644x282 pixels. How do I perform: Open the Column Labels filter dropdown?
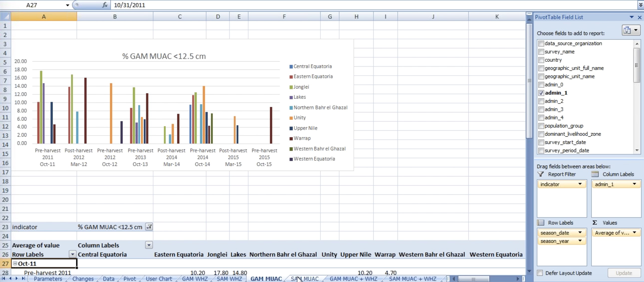pos(149,245)
